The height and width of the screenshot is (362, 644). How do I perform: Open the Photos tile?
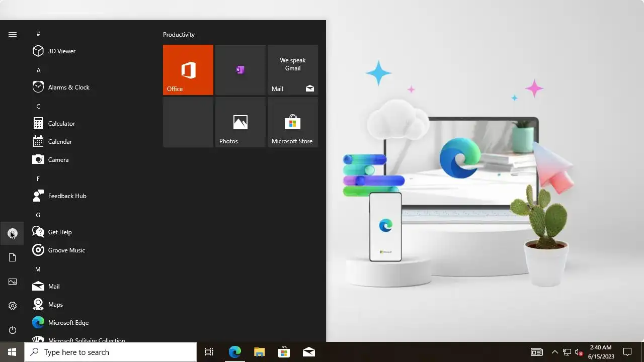click(240, 122)
